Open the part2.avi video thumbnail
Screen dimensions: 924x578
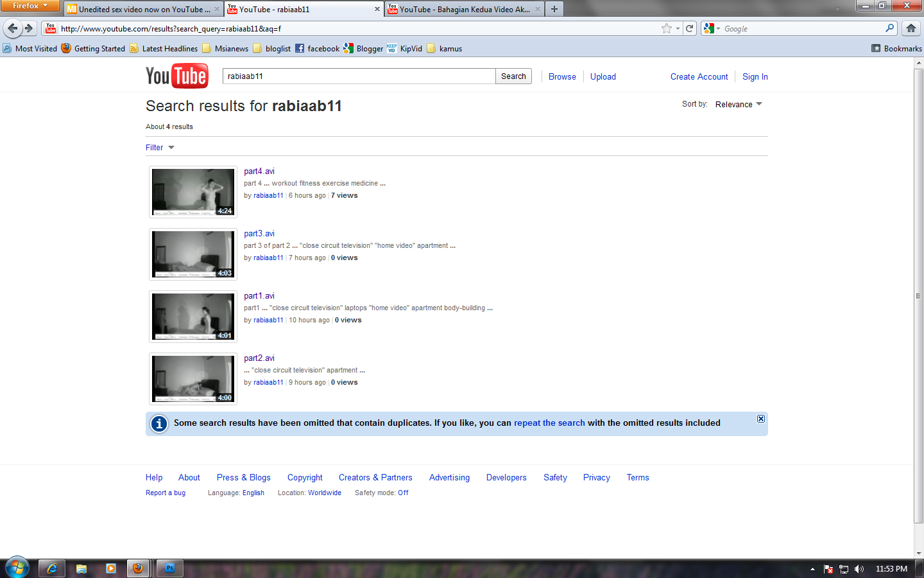point(193,378)
